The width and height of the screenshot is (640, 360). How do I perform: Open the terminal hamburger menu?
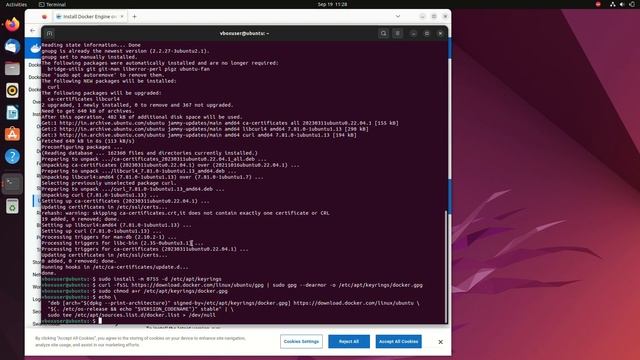[x=397, y=33]
